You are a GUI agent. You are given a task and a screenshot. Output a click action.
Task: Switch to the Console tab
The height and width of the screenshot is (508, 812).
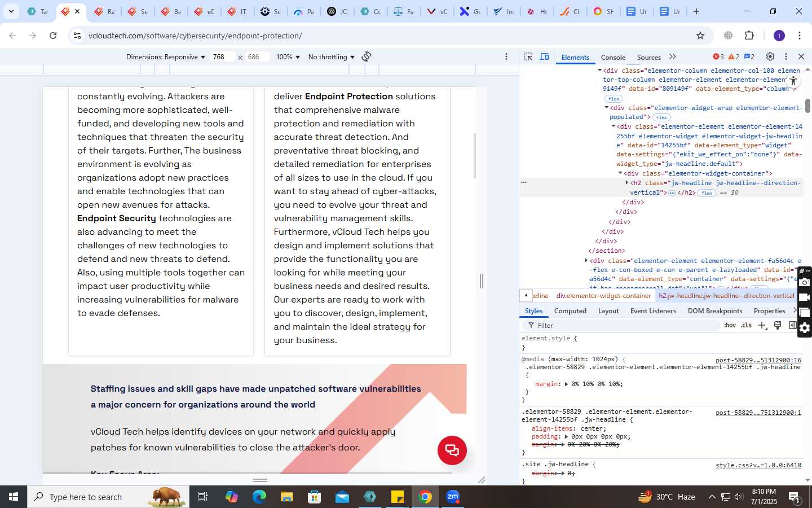coord(613,58)
